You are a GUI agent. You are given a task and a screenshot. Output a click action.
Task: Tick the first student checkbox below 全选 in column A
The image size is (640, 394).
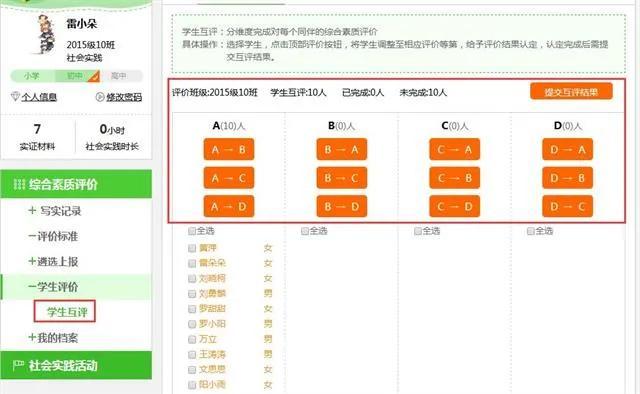[192, 248]
